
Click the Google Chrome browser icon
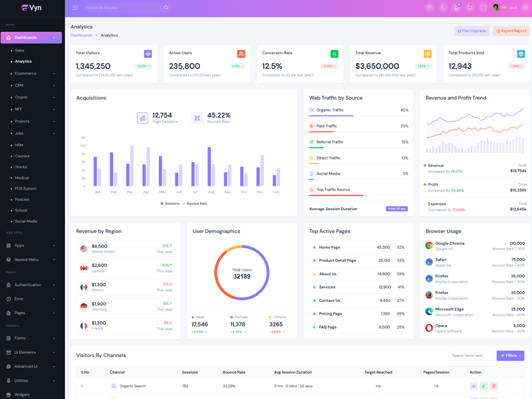[429, 245]
